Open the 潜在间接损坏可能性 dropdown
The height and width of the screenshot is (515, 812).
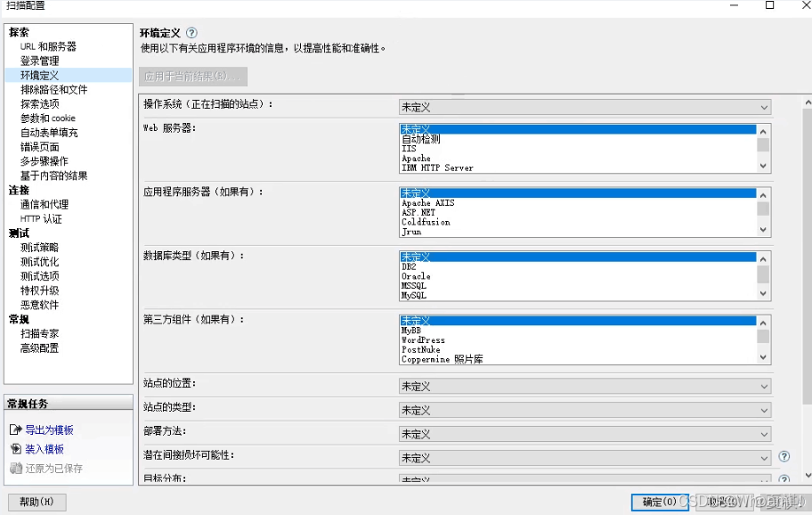(x=585, y=457)
